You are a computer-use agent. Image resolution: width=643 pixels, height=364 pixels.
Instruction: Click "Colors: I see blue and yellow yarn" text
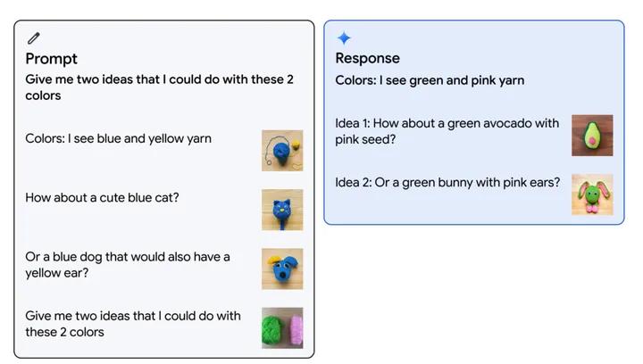[118, 139]
